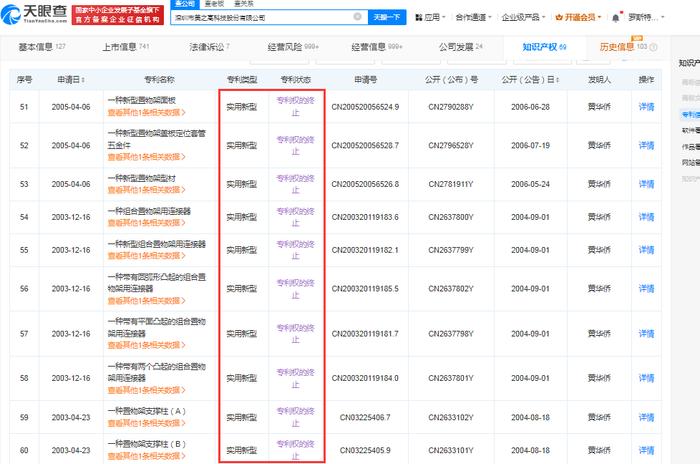The width and height of the screenshot is (700, 464).
Task: Click the help icon beside 历史信息
Action: point(654,47)
